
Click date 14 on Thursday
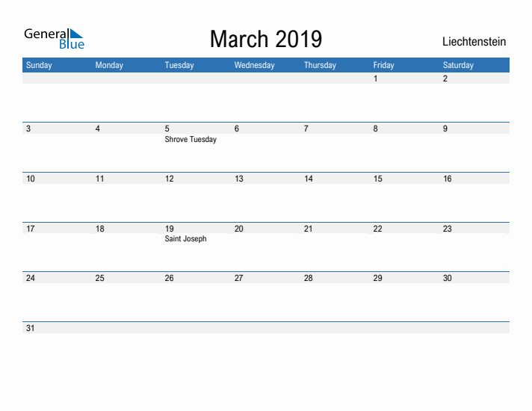point(309,179)
